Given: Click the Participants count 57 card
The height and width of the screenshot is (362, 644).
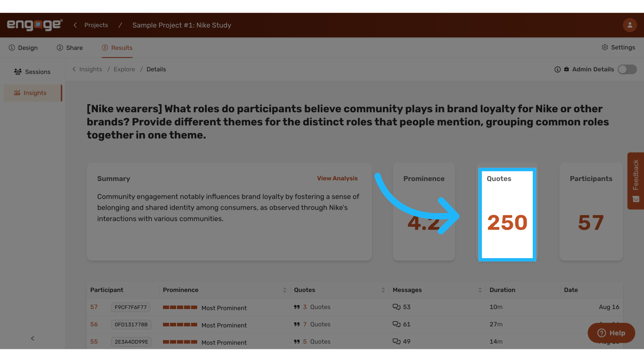Looking at the screenshot, I should click(591, 212).
